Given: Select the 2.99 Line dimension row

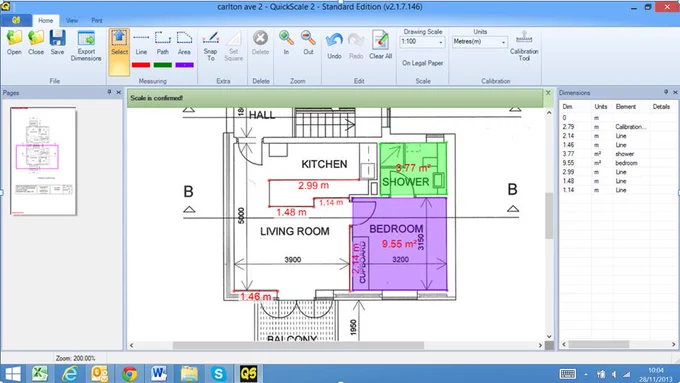Looking at the screenshot, I should (x=619, y=172).
